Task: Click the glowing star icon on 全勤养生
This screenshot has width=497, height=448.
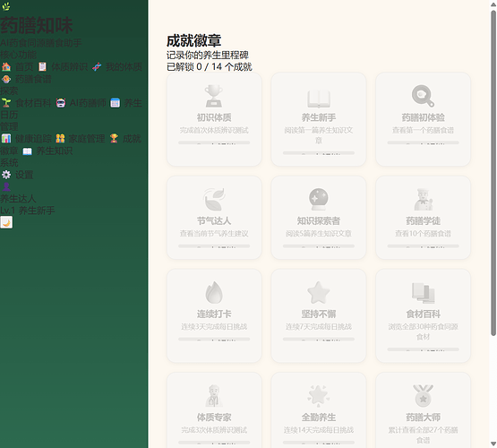Action: click(319, 396)
